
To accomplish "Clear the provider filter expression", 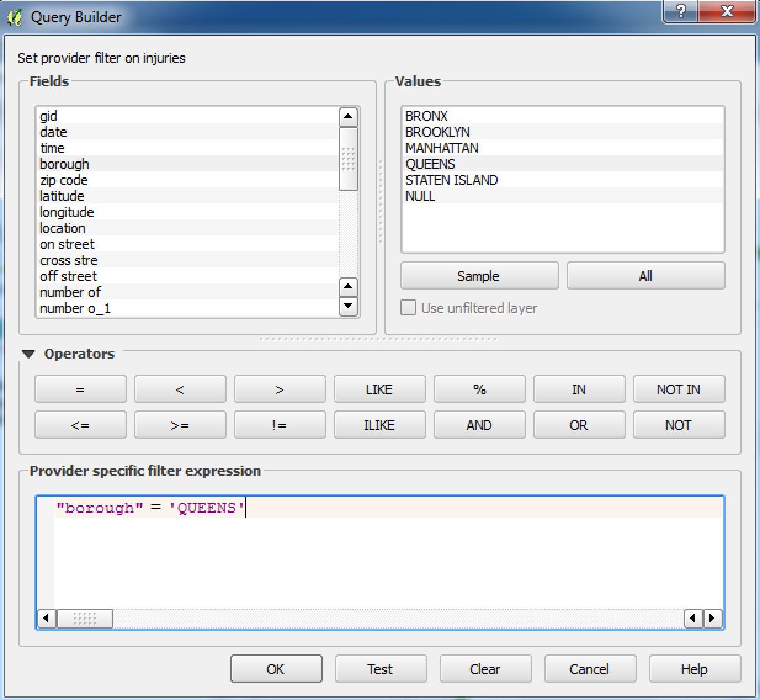I will tap(485, 669).
